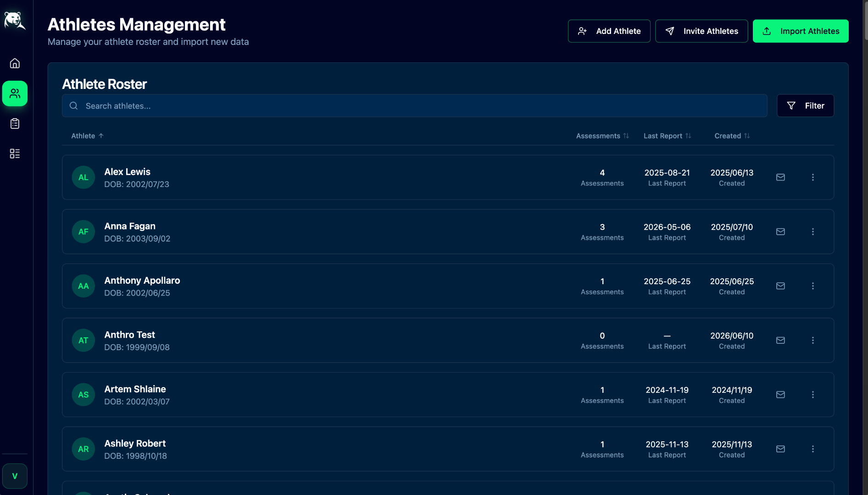Open Artem Shlaine athlete name
Viewport: 868px width, 495px height.
pos(135,389)
